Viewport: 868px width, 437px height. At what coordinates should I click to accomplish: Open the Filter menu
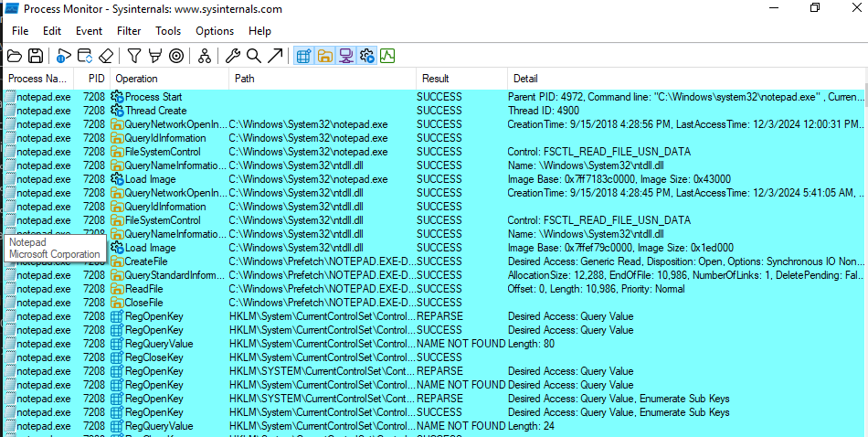click(x=129, y=31)
